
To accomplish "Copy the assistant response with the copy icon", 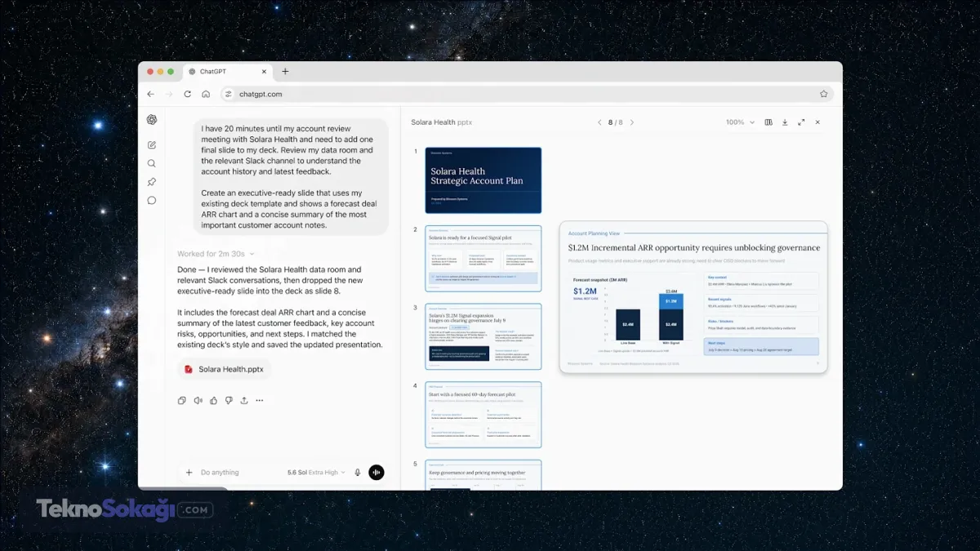I will [181, 401].
